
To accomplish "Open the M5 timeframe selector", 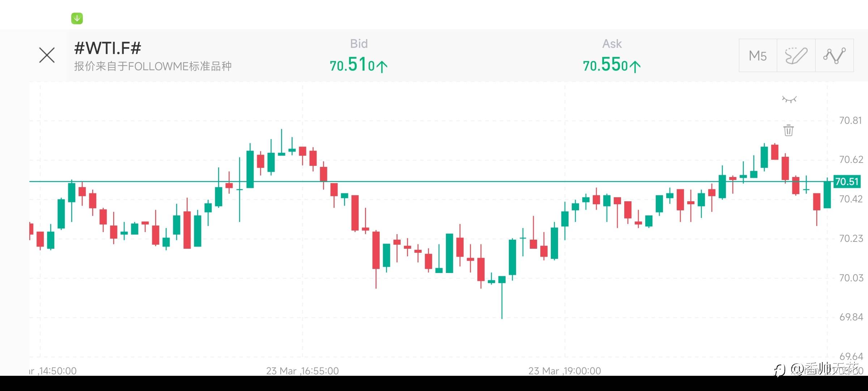I will (x=758, y=56).
